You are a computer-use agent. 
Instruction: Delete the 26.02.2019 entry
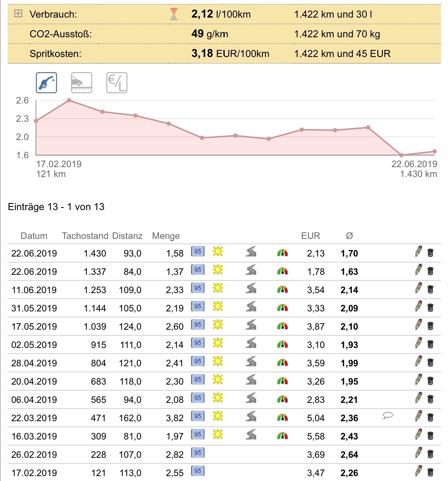point(430,454)
